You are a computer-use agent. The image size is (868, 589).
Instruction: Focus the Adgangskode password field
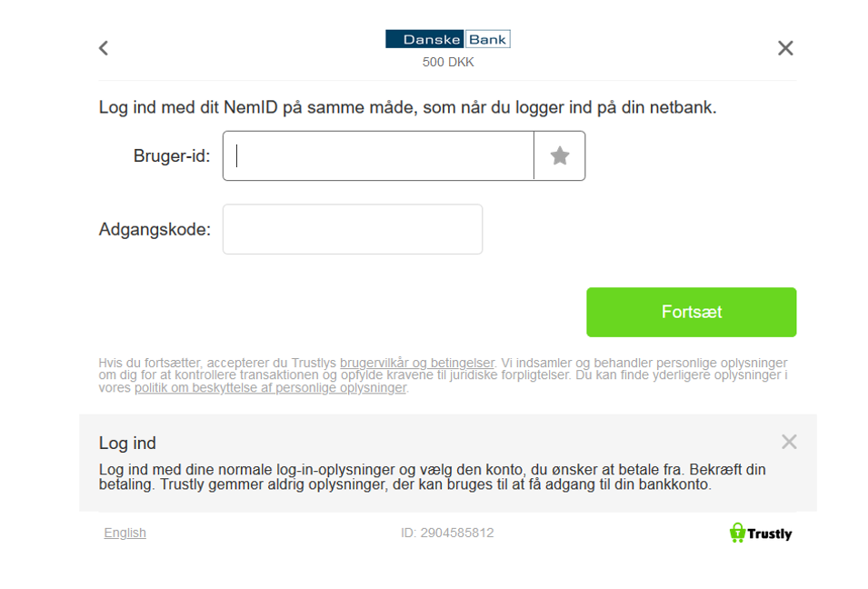tap(353, 229)
